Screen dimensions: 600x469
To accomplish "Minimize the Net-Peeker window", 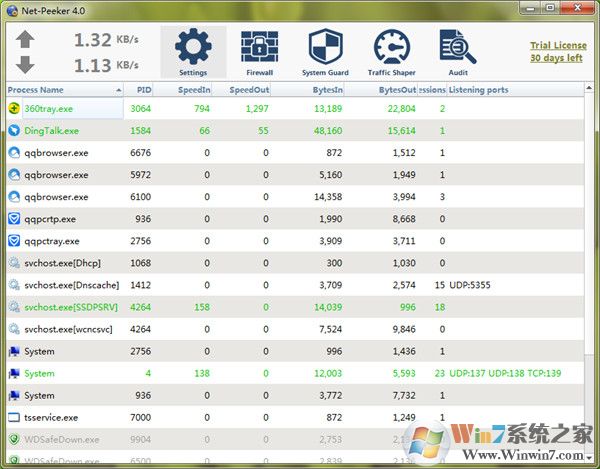I will coord(530,9).
